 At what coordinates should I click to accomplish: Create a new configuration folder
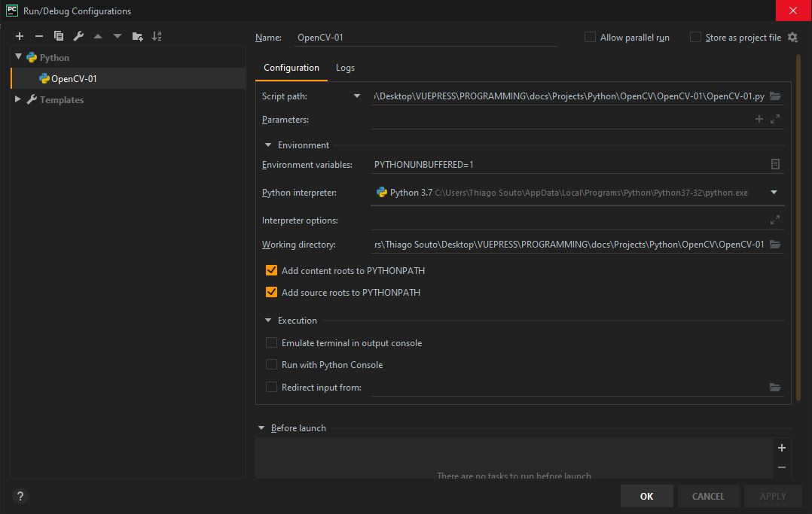pyautogui.click(x=137, y=36)
